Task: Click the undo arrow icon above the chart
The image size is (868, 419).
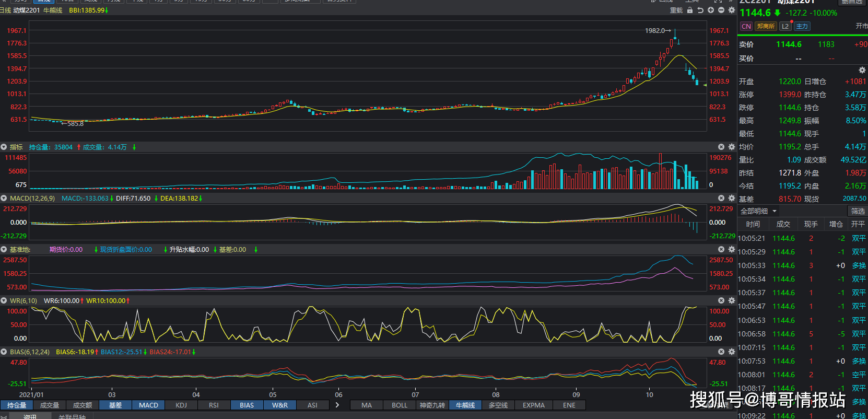Action: 700,10
